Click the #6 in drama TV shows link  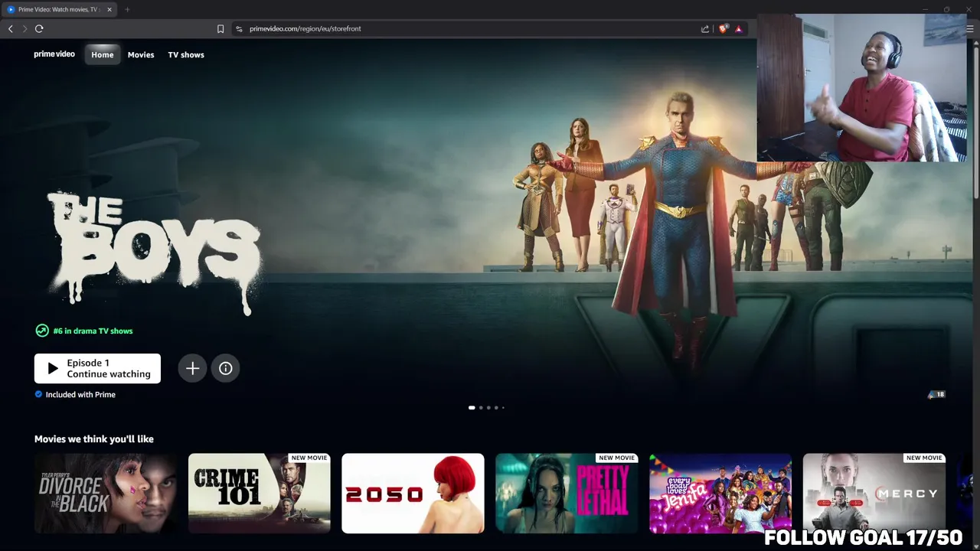coord(93,331)
